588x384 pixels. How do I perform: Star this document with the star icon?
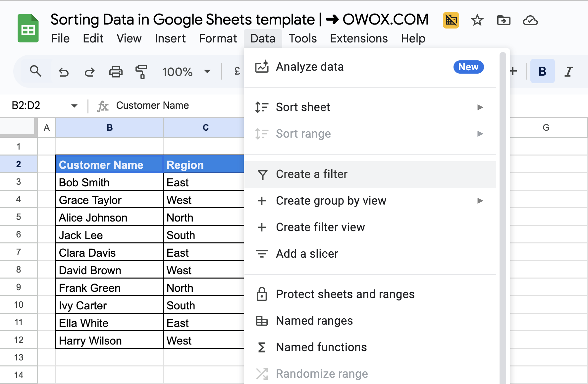(x=477, y=20)
